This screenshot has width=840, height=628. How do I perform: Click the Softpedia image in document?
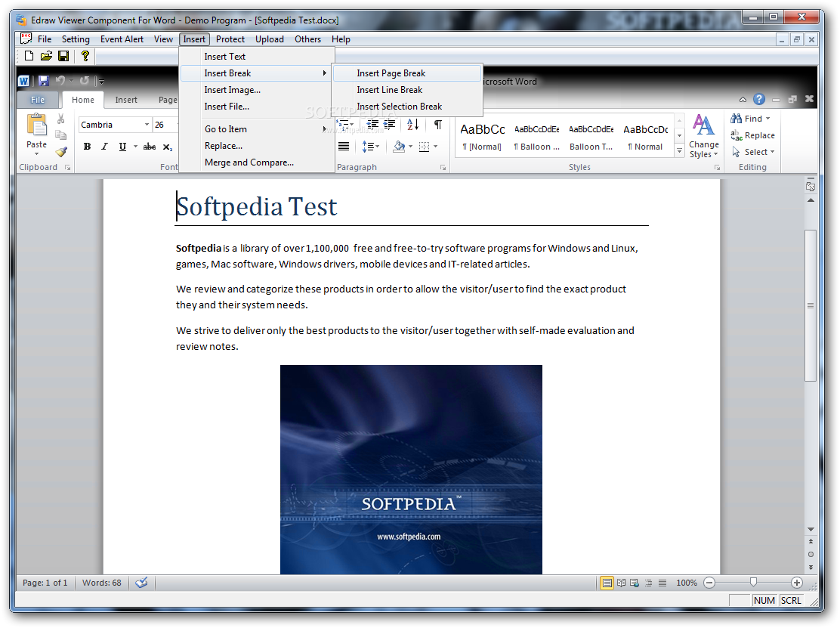(x=411, y=469)
